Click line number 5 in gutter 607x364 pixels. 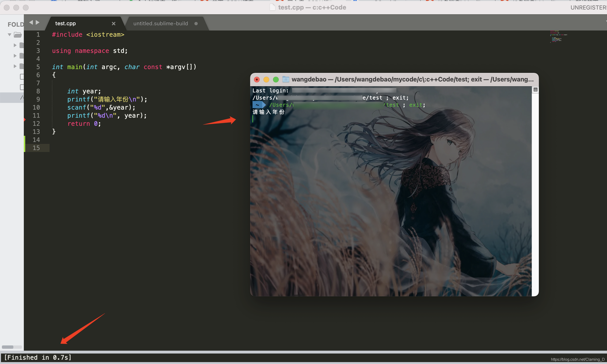[x=38, y=67]
